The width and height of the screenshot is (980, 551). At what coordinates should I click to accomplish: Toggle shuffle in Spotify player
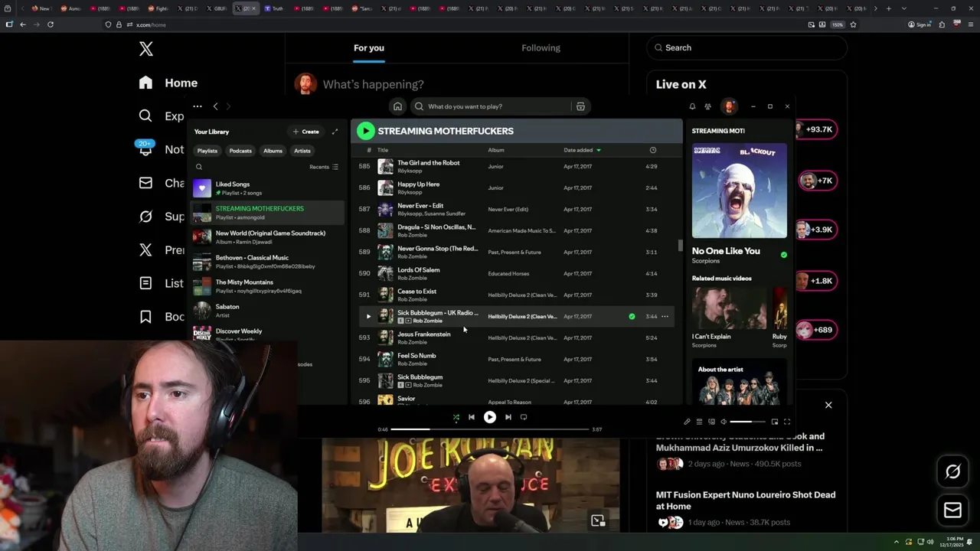(456, 417)
